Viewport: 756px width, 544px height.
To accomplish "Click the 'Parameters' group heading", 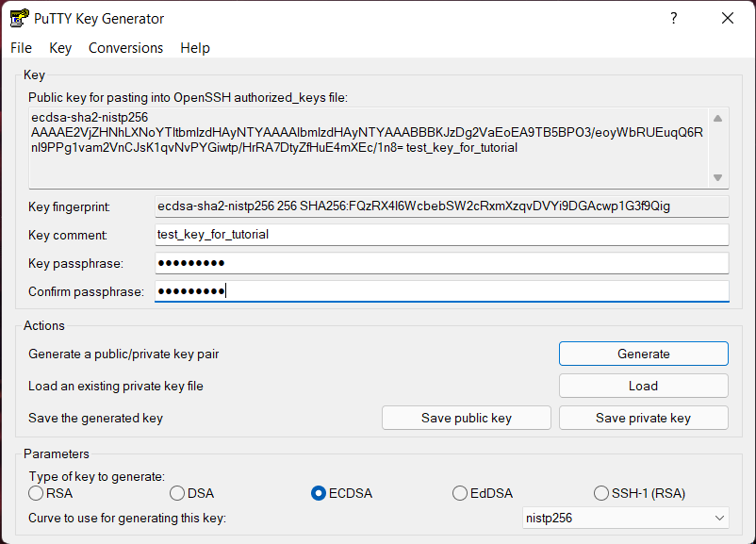I will (x=57, y=453).
